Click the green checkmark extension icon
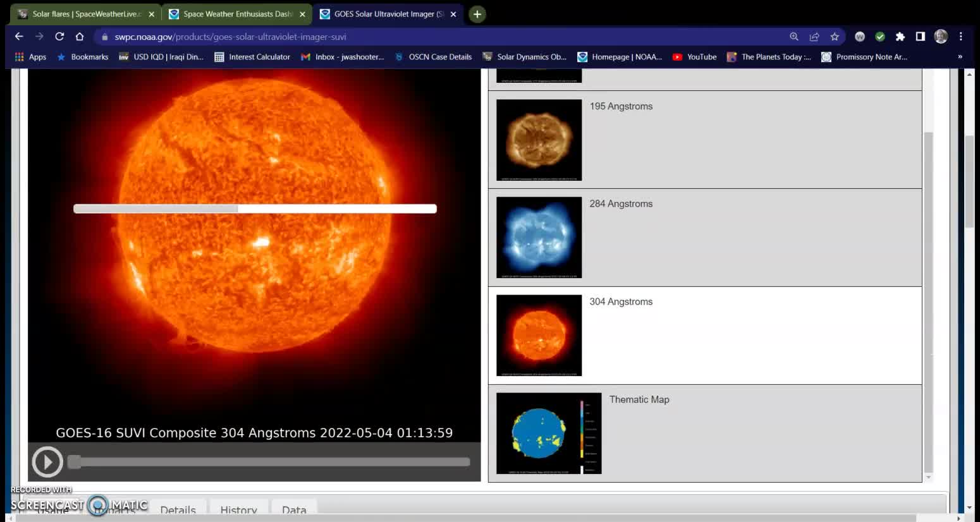 [880, 37]
